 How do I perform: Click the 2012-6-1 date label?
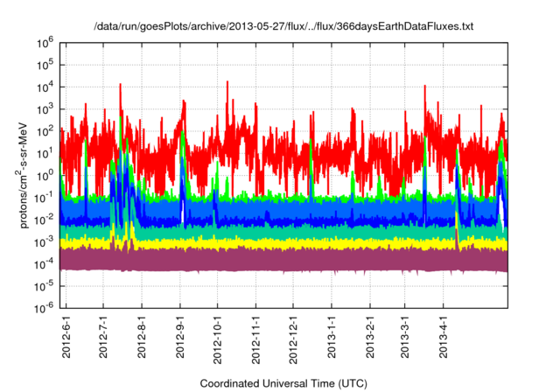coord(66,336)
